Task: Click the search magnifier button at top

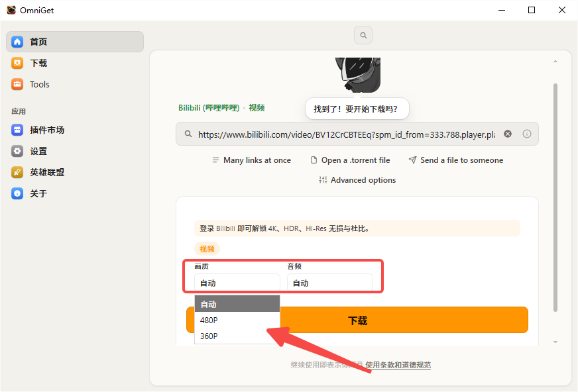Action: pyautogui.click(x=363, y=35)
